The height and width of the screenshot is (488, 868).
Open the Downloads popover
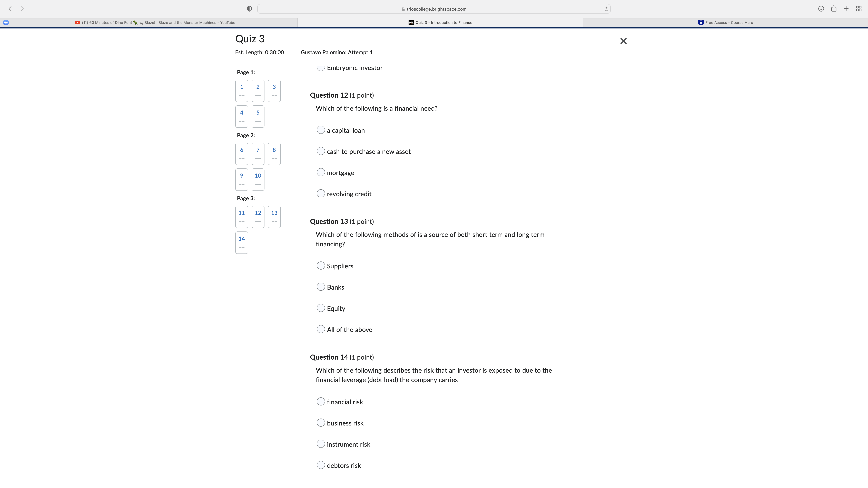(x=821, y=8)
